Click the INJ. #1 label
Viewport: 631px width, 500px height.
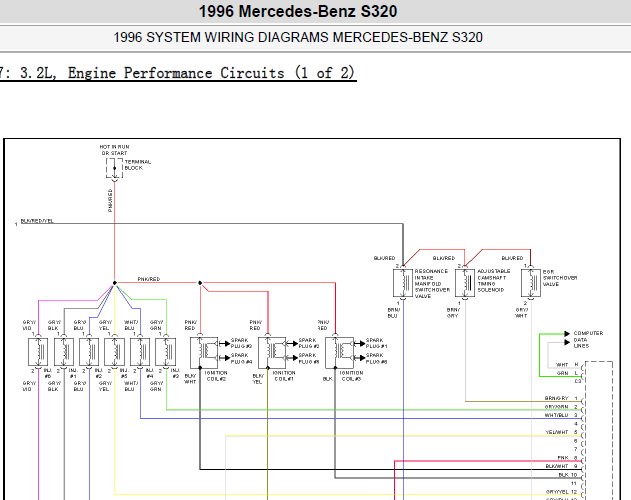click(73, 373)
